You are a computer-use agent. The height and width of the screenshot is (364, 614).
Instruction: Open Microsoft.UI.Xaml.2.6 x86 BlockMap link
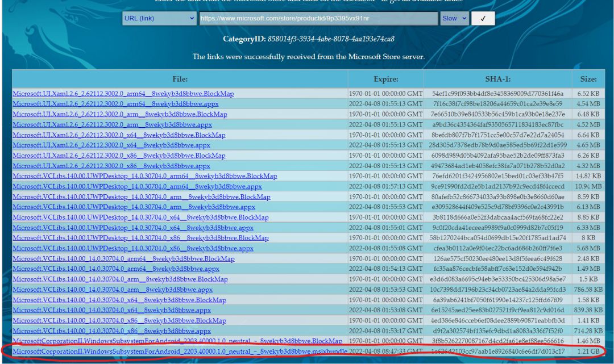pos(119,155)
